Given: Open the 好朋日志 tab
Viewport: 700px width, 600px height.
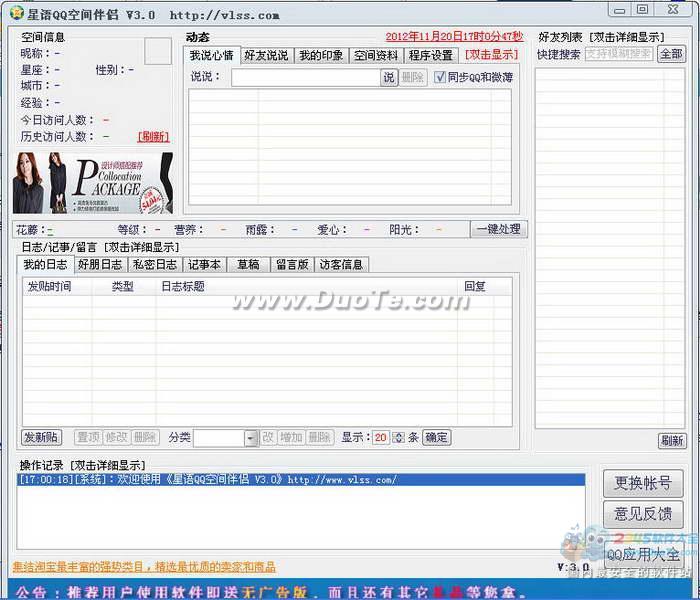Looking at the screenshot, I should pyautogui.click(x=100, y=265).
